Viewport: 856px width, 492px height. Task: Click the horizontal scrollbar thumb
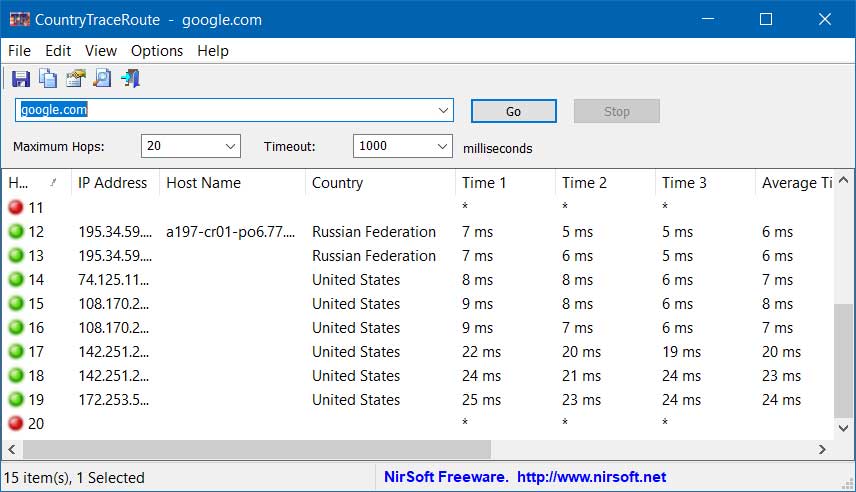pos(256,449)
